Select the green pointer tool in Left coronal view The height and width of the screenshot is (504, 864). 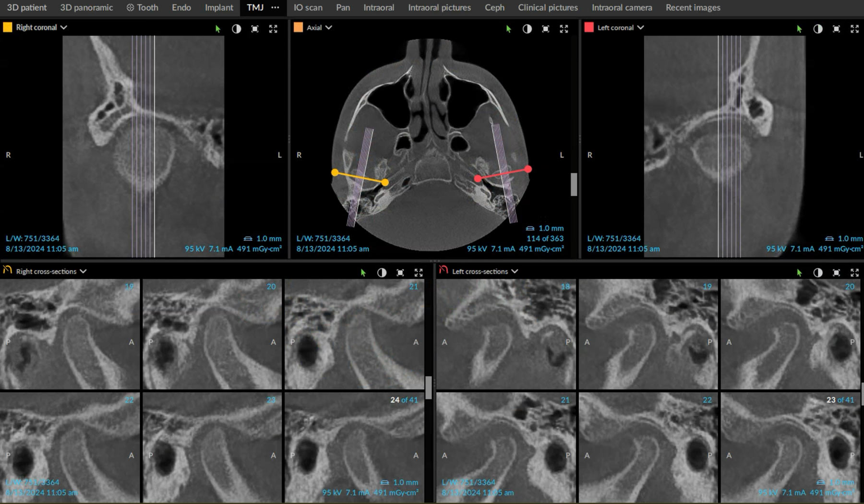click(799, 28)
